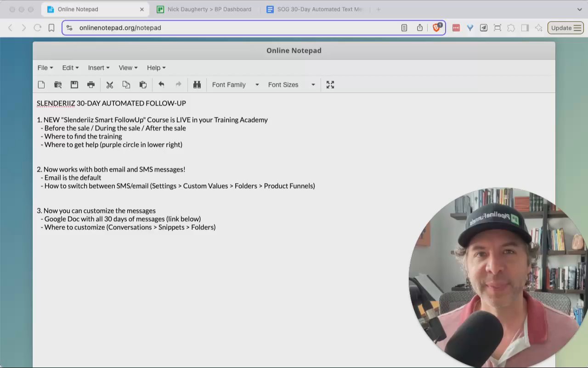Click the blue Y-shaped extension icon
This screenshot has width=588, height=368.
tap(470, 28)
